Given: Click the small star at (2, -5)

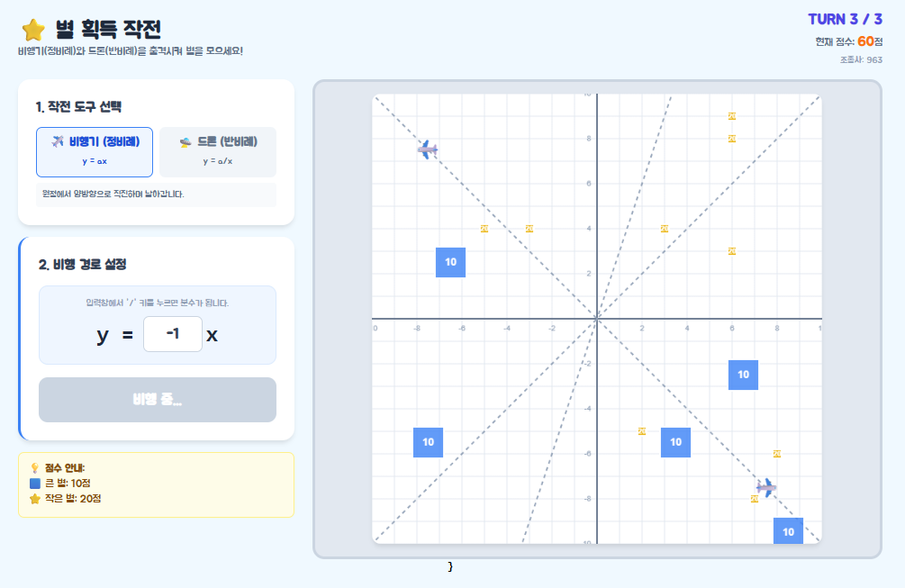Looking at the screenshot, I should (x=642, y=431).
